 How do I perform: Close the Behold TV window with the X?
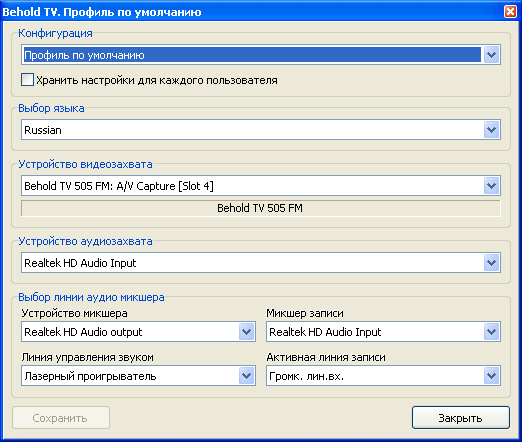tap(510, 12)
